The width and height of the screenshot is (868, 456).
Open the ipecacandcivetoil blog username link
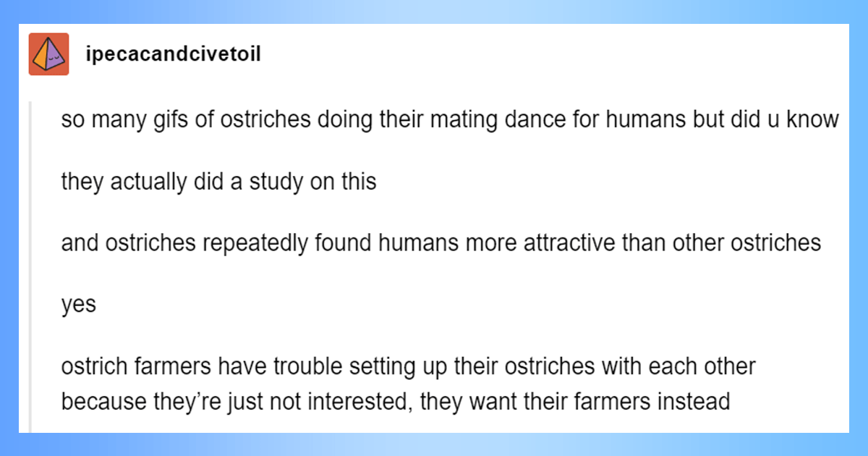point(173,54)
